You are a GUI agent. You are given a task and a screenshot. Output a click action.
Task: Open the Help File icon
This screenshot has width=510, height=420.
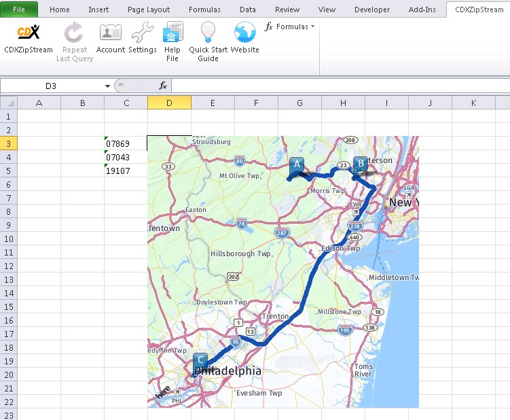(172, 33)
